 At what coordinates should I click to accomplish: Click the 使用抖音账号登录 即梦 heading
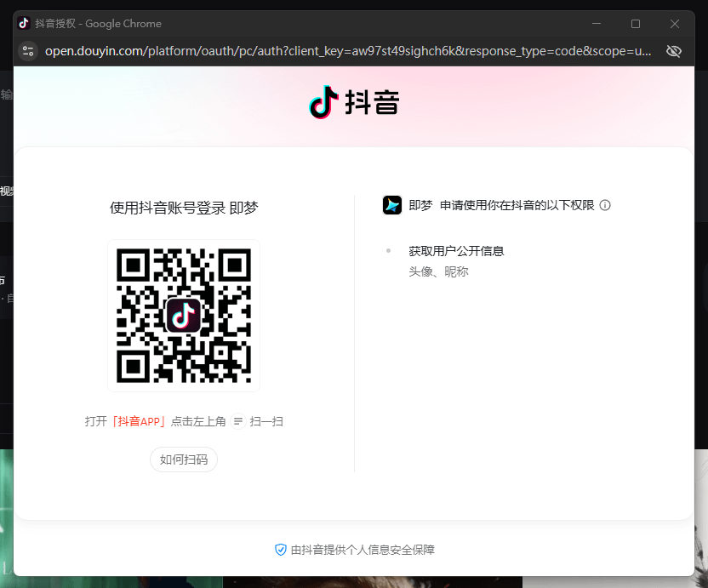[184, 208]
